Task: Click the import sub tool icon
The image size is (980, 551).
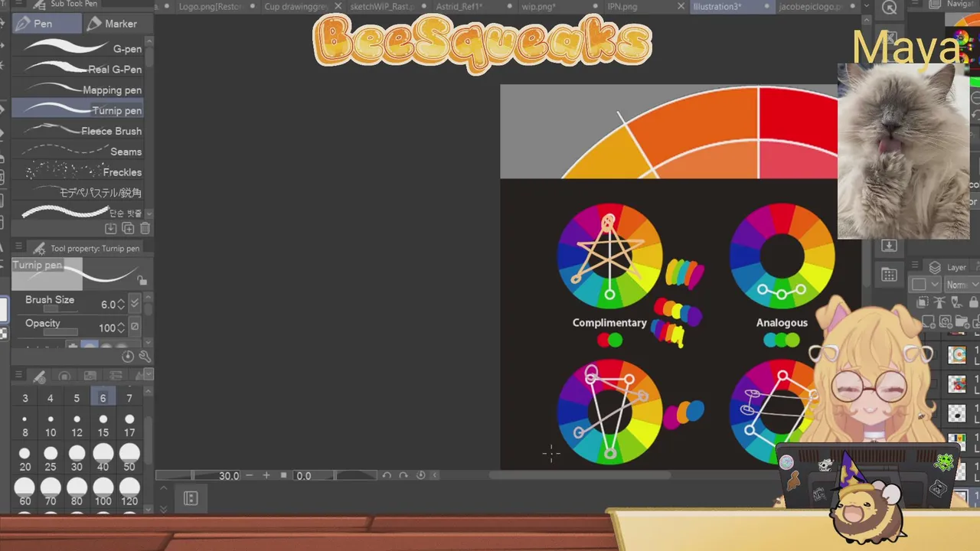Action: coord(111,228)
